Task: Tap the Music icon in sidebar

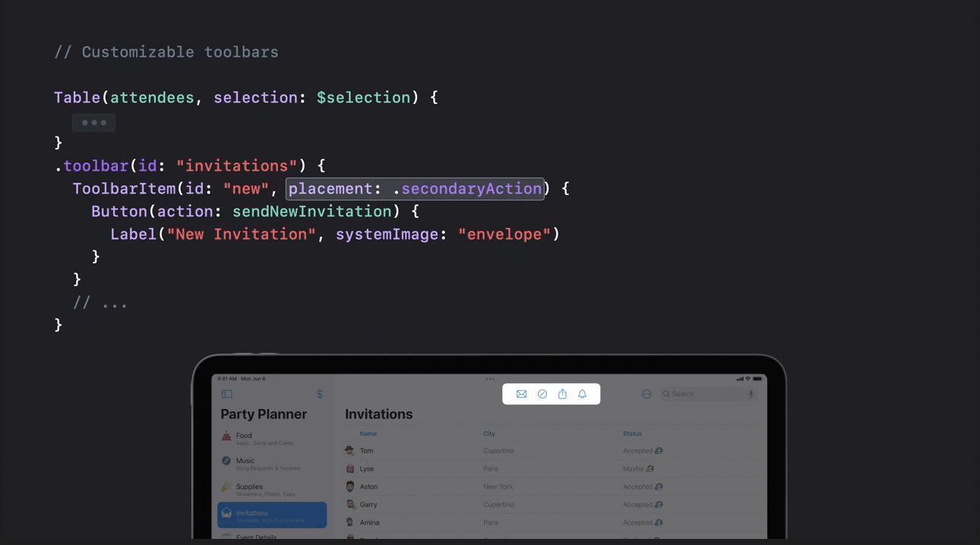Action: [x=226, y=462]
